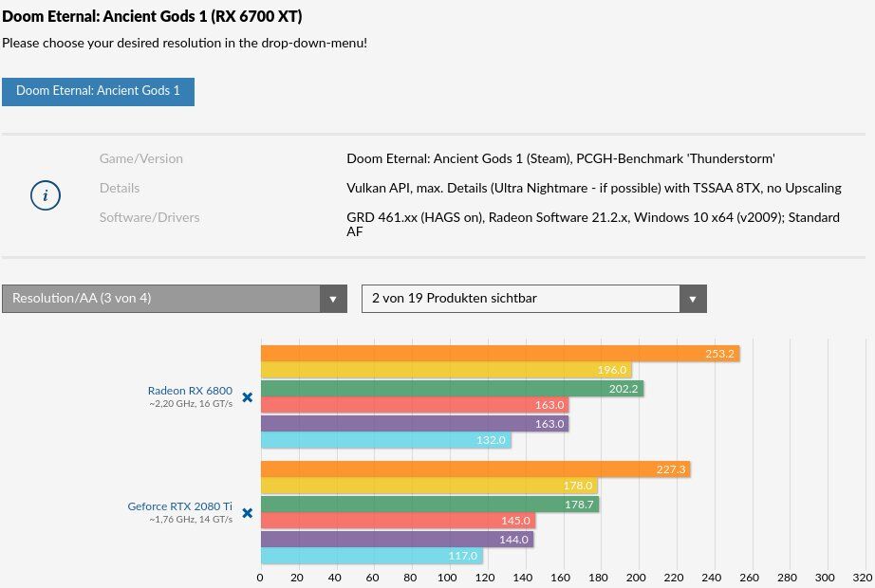This screenshot has height=588, width=875.
Task: Click the orange 253.2 bar of RX 6800
Action: pos(500,354)
